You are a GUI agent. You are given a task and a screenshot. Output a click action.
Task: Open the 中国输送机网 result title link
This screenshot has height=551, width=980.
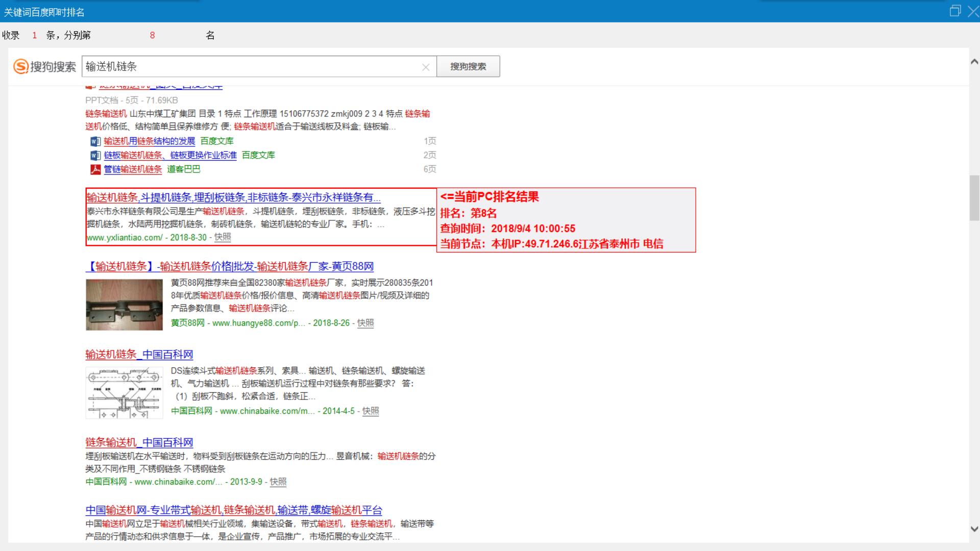coord(234,510)
